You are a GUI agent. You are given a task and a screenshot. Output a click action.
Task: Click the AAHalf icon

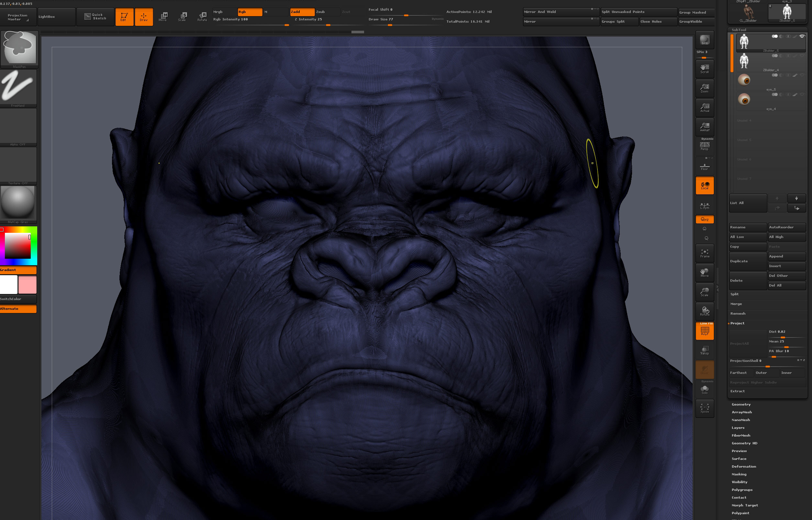[x=705, y=127]
